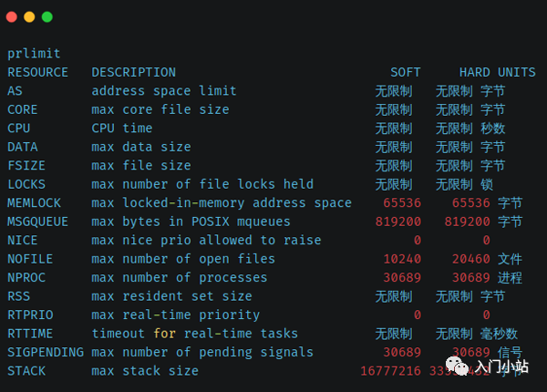This screenshot has width=547, height=392.
Task: Click the 'max core file size' description
Action: 160,109
